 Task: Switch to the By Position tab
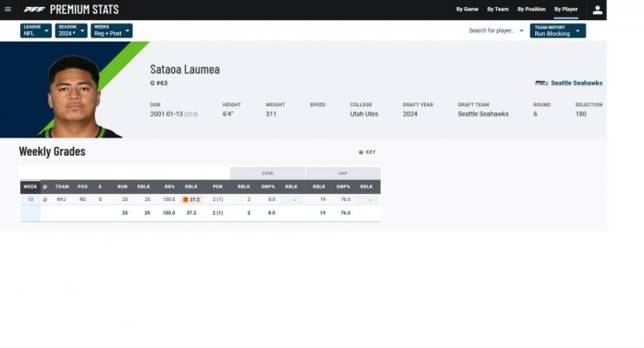531,9
